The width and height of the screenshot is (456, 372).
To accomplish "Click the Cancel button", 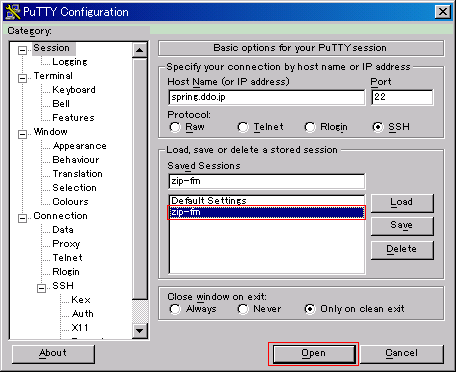I will pos(402,354).
